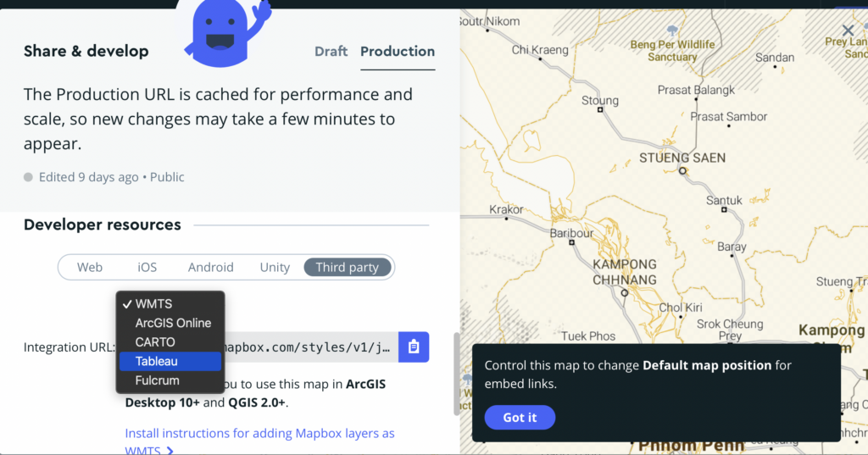Select the Third party resources option
The image size is (868, 455).
click(x=347, y=268)
